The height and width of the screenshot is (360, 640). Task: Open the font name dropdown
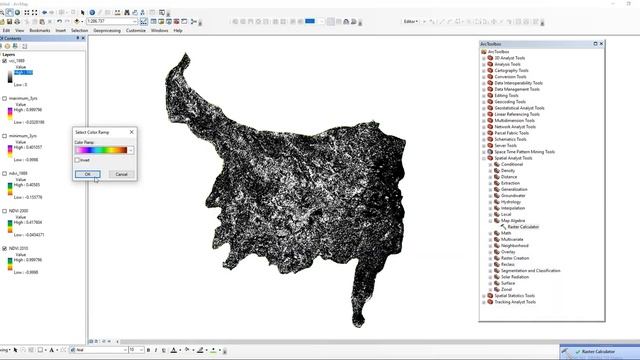tap(125, 350)
